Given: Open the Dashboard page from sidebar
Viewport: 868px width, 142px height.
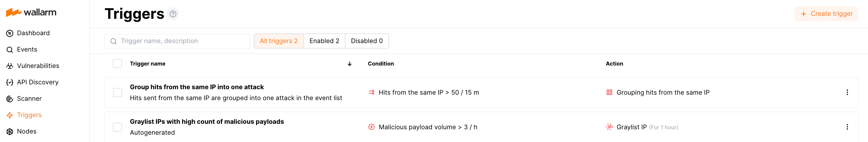Looking at the screenshot, I should (33, 33).
